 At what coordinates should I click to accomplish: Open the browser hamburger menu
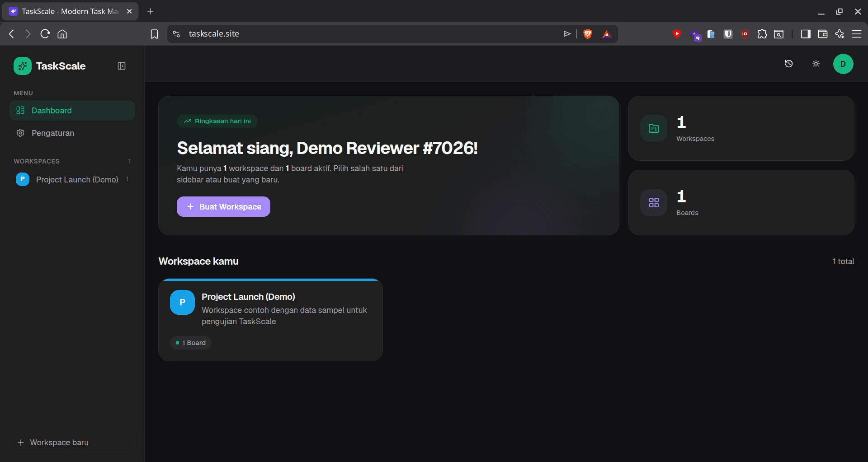(857, 34)
